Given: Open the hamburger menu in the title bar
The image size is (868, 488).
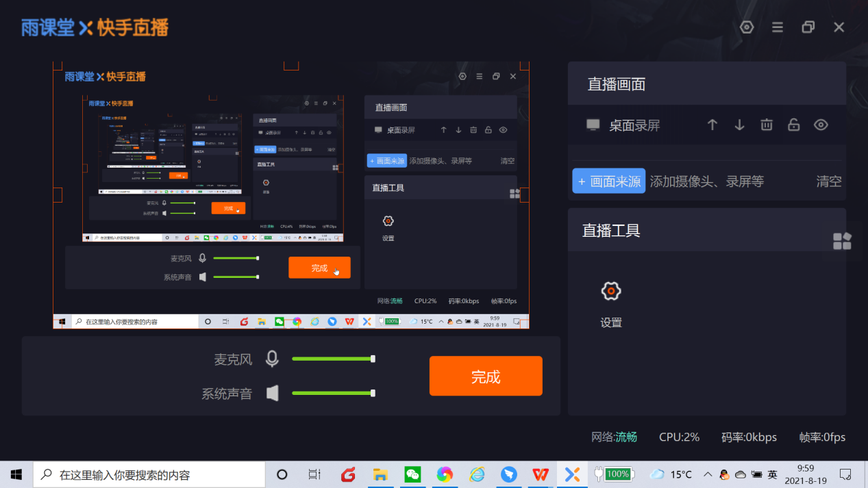Looking at the screenshot, I should (778, 27).
